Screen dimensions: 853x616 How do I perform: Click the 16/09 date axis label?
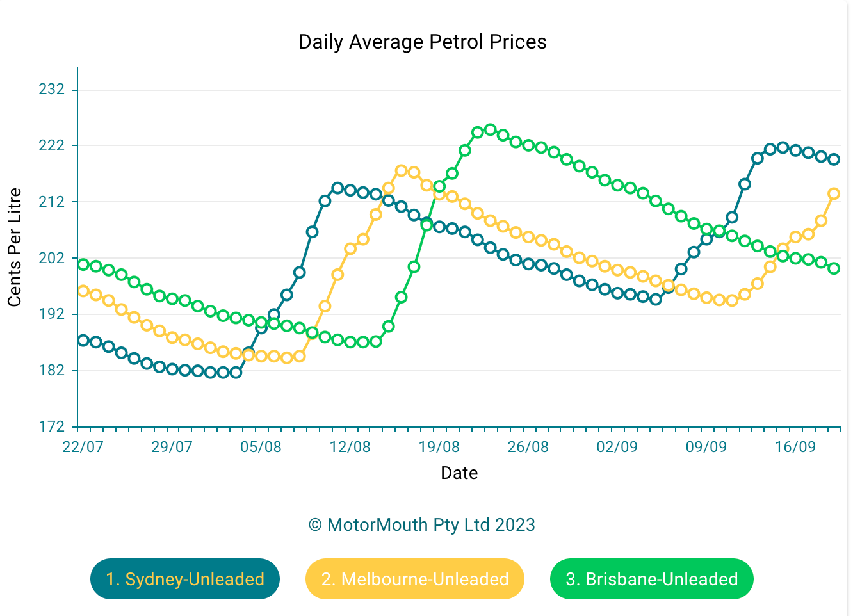pyautogui.click(x=795, y=447)
